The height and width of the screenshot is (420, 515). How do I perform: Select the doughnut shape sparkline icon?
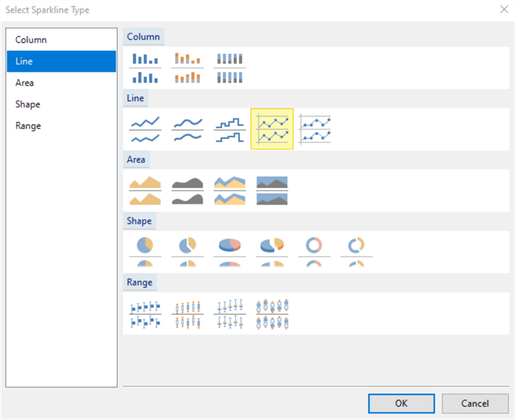pyautogui.click(x=314, y=251)
